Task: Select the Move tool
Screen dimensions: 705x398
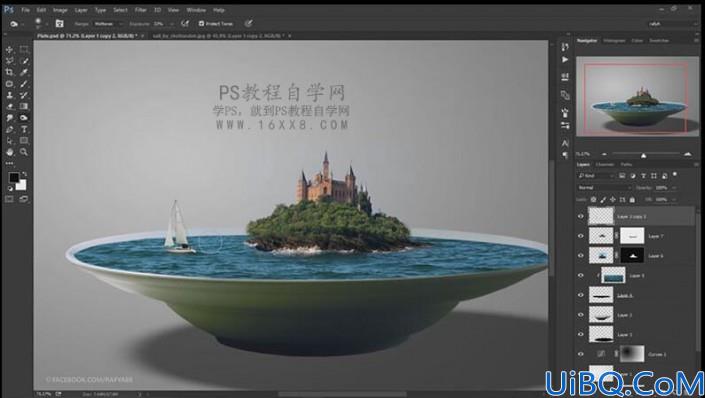Action: pos(9,49)
